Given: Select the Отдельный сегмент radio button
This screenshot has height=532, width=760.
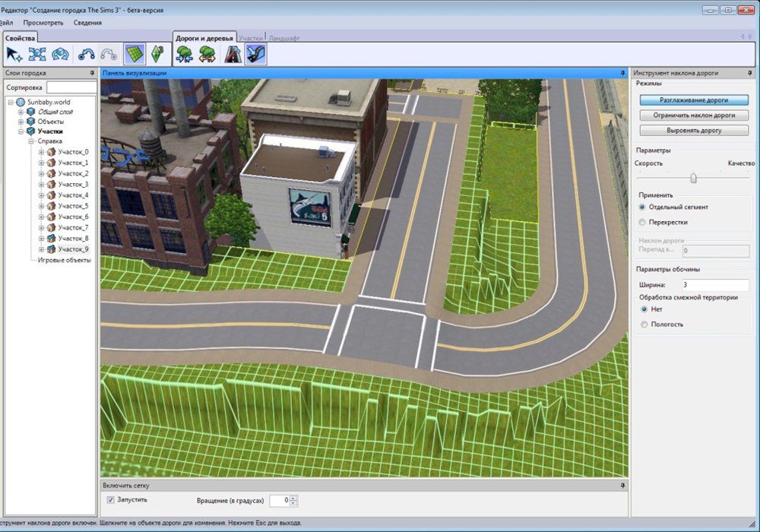Looking at the screenshot, I should click(x=643, y=207).
